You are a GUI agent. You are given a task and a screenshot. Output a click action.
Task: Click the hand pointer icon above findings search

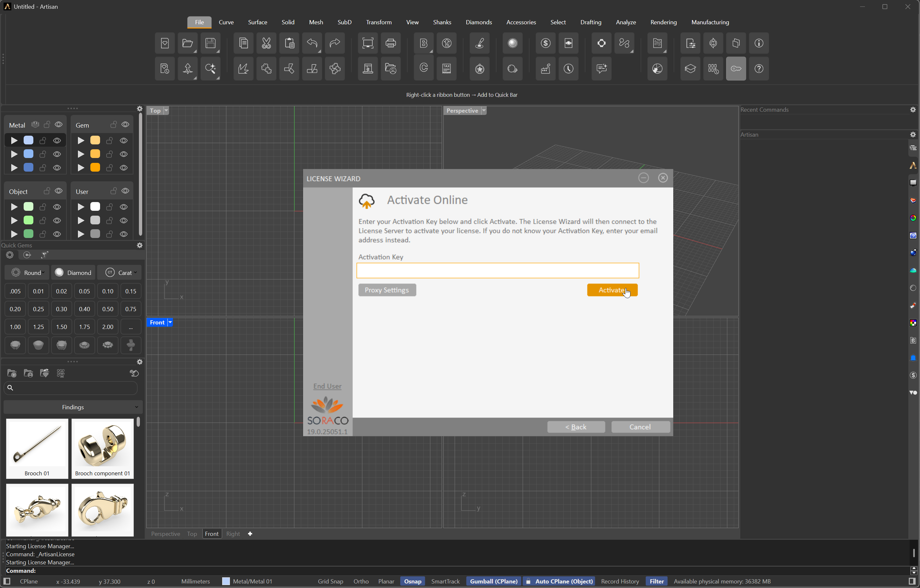(134, 373)
